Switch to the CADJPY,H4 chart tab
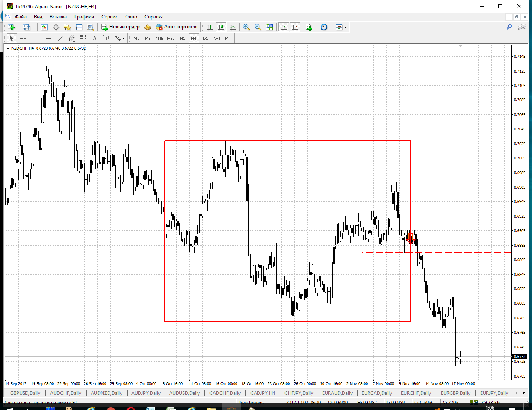532x410 pixels. point(263,393)
